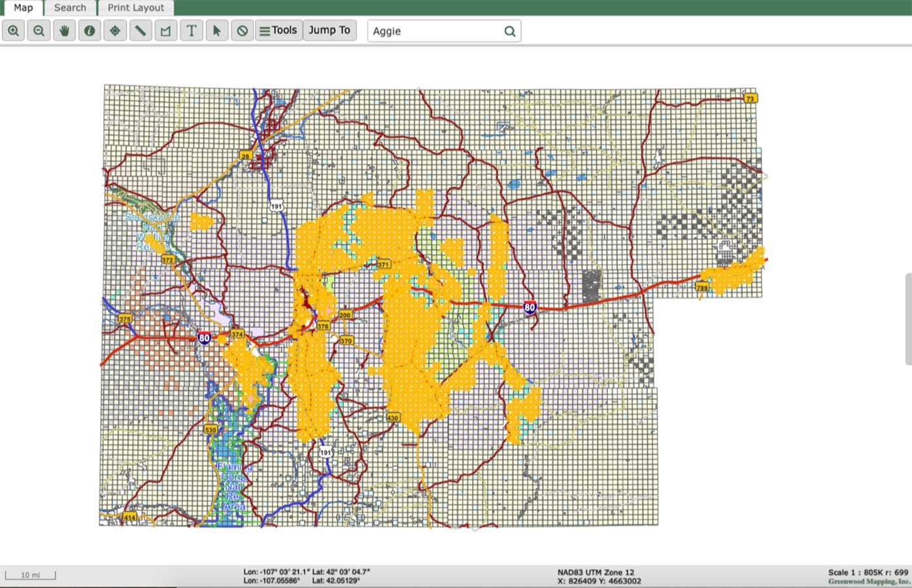Viewport: 912px width, 588px height.
Task: Select the zoom out tool
Action: pos(39,31)
